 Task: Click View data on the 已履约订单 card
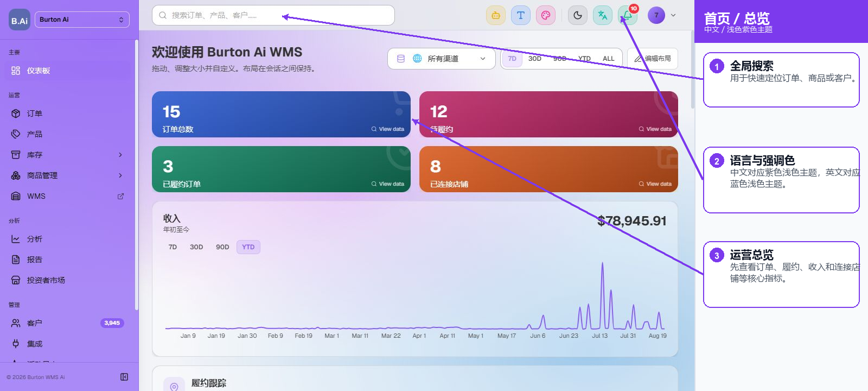click(x=388, y=184)
